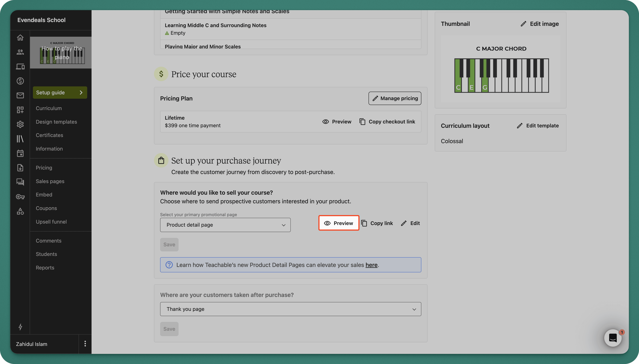
Task: Select the Library sidebar icon
Action: pyautogui.click(x=20, y=139)
